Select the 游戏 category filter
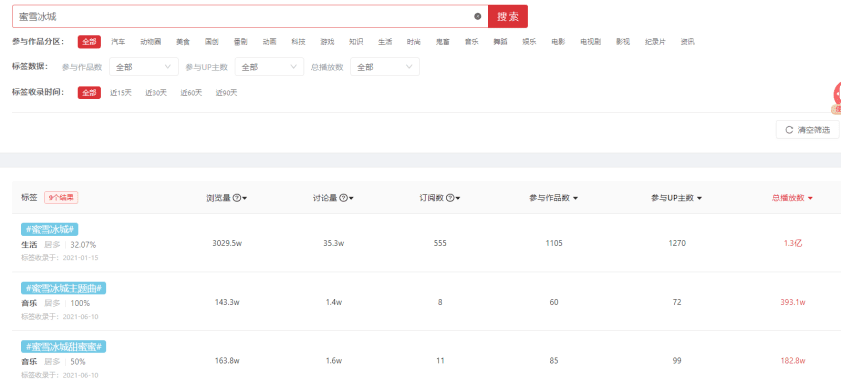Image resolution: width=841 pixels, height=386 pixels. tap(327, 41)
